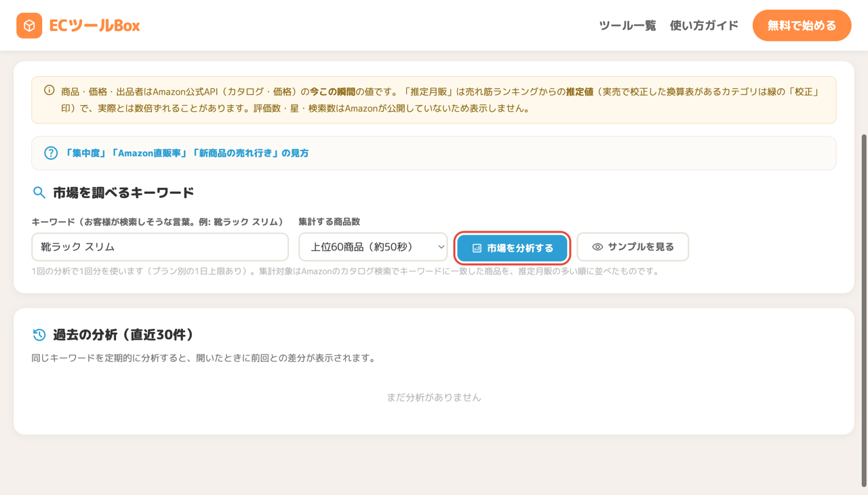The image size is (868, 495).
Task: Click the 1回の分析で1回分を使います note
Action: click(346, 271)
